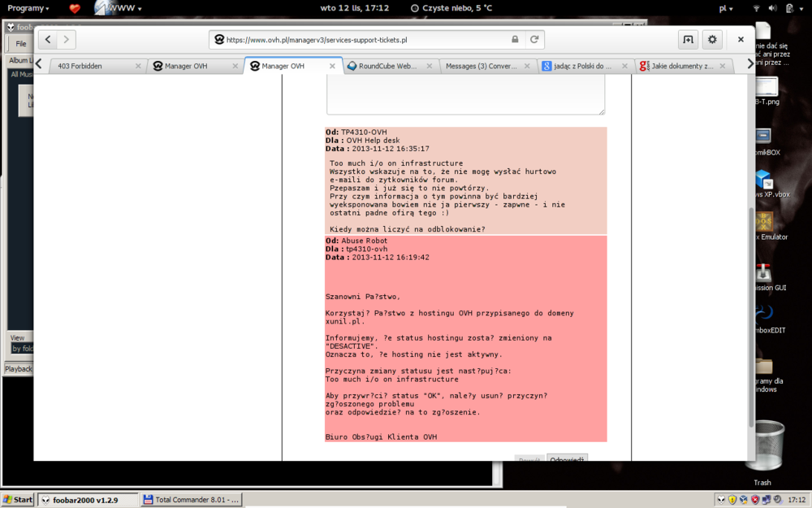Click the padlock icon in address bar
This screenshot has height=508, width=812.
[x=515, y=39]
